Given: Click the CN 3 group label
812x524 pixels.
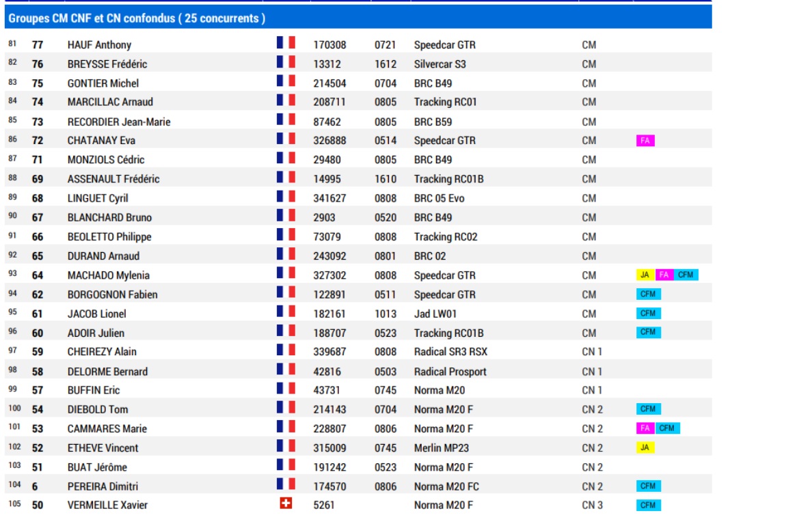Looking at the screenshot, I should click(592, 506).
